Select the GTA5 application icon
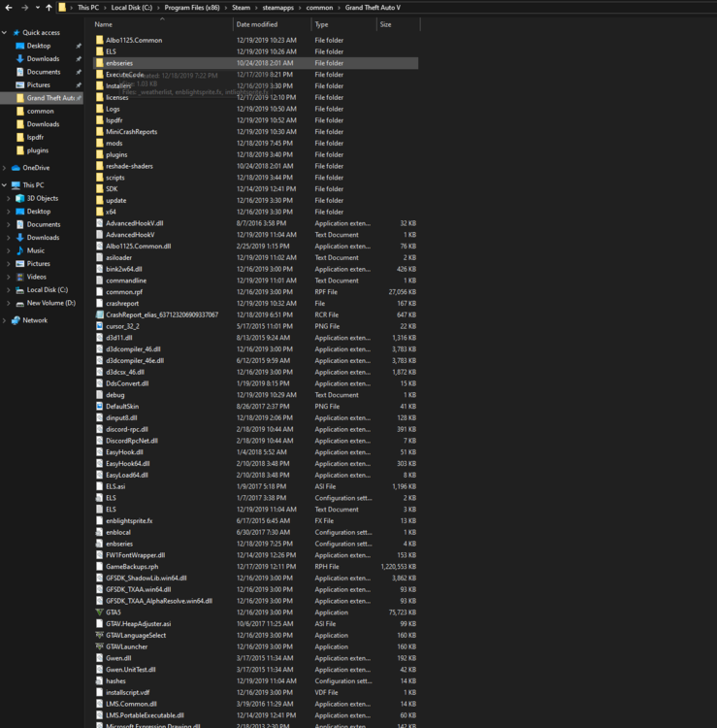 [99, 612]
